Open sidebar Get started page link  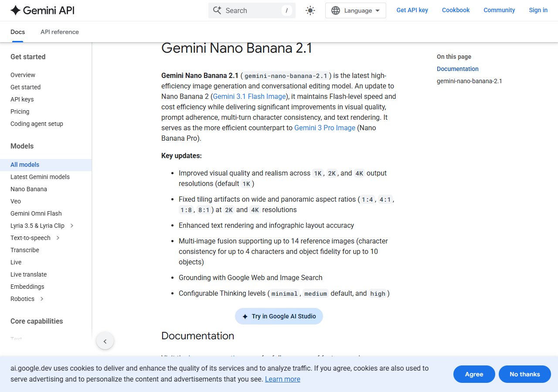(25, 87)
